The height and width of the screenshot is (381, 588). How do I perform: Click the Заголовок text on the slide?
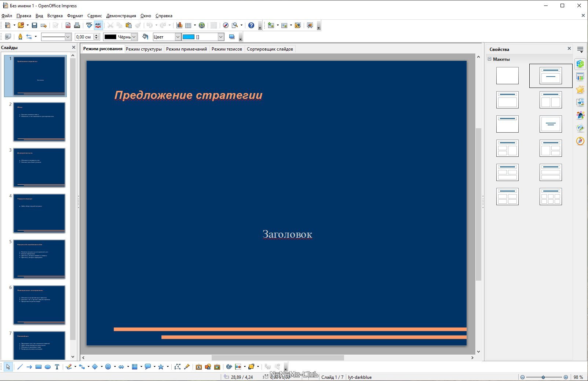[x=287, y=234]
